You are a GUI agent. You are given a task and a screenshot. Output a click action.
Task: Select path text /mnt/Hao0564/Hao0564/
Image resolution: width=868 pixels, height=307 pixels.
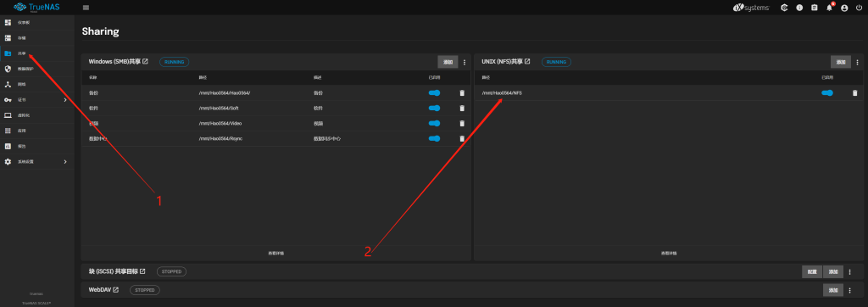225,93
